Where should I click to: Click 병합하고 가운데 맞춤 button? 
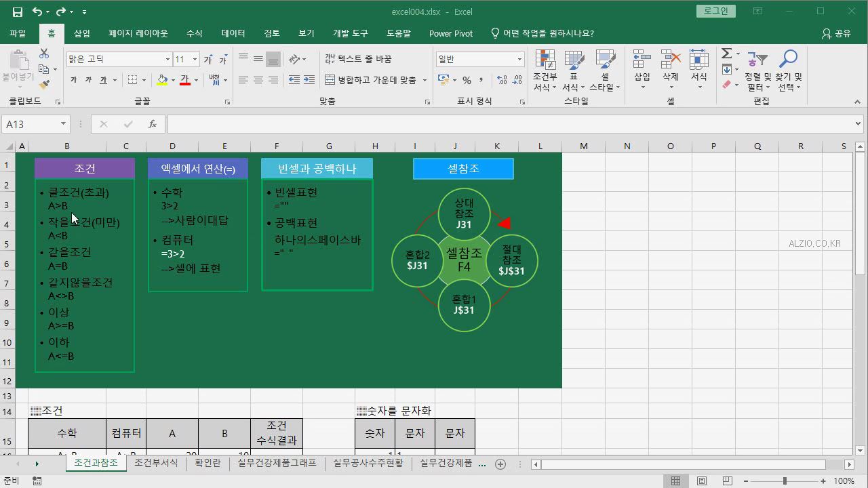tap(371, 80)
